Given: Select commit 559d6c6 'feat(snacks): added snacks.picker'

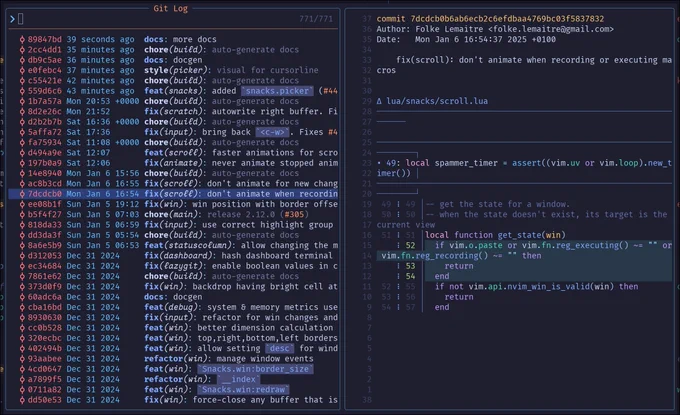Looking at the screenshot, I should 173,91.
